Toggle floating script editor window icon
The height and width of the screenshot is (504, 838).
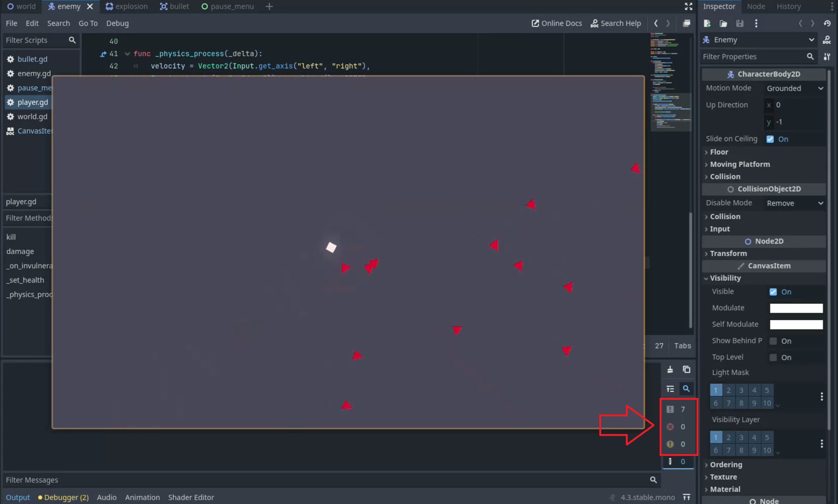click(687, 23)
